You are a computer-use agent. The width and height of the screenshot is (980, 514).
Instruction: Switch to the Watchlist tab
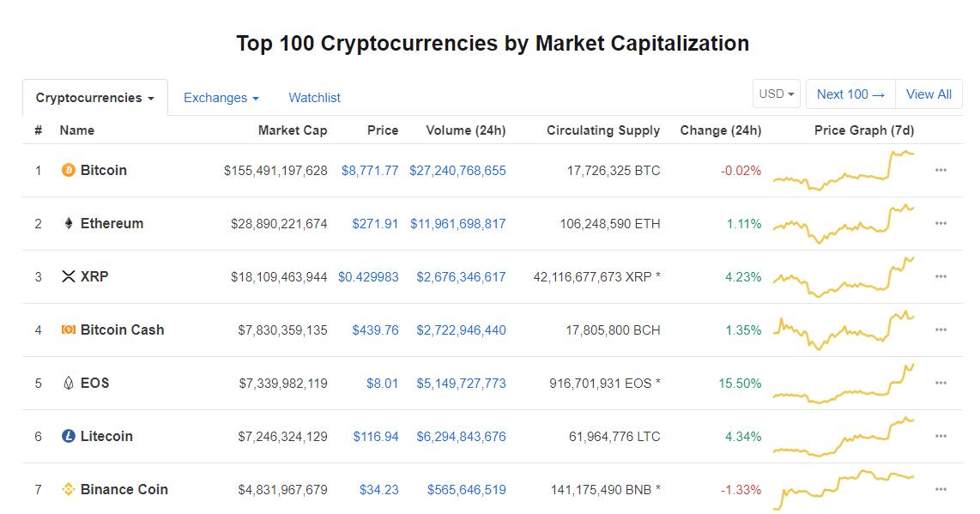coord(314,98)
